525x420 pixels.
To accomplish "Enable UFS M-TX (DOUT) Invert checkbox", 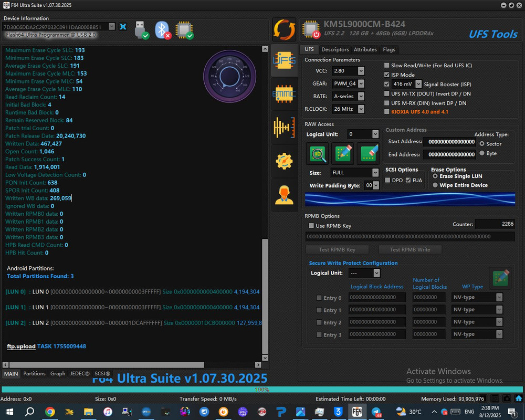I will click(x=387, y=93).
